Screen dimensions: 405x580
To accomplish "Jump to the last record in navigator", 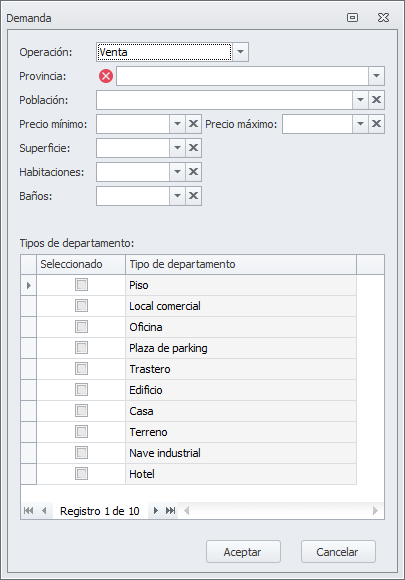I will (170, 511).
